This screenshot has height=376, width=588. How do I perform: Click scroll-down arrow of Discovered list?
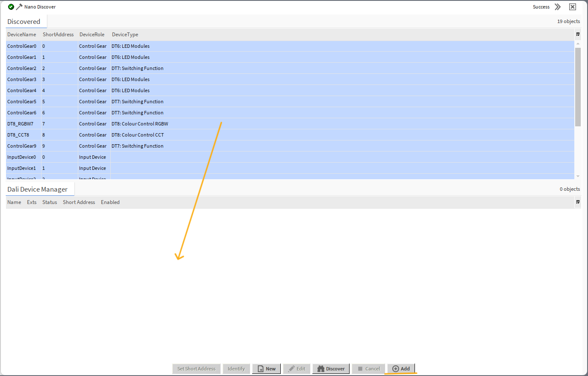578,176
